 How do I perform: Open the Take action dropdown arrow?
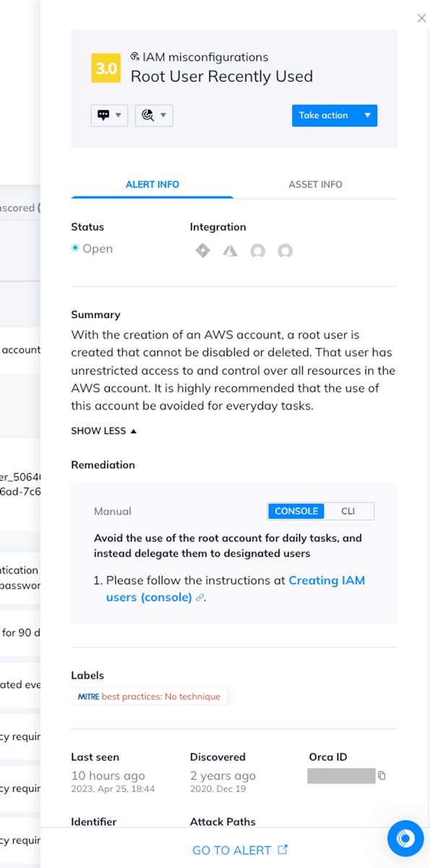pos(368,115)
